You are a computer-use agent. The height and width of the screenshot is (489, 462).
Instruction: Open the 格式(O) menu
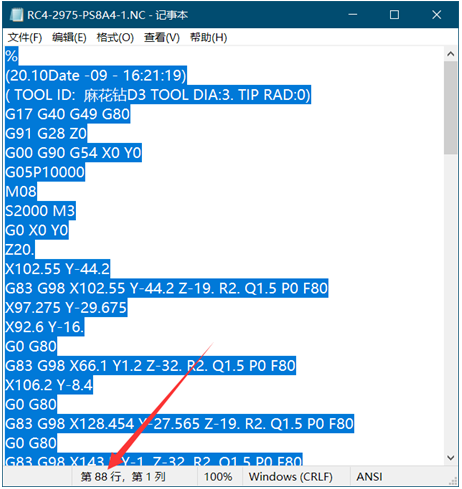point(115,38)
